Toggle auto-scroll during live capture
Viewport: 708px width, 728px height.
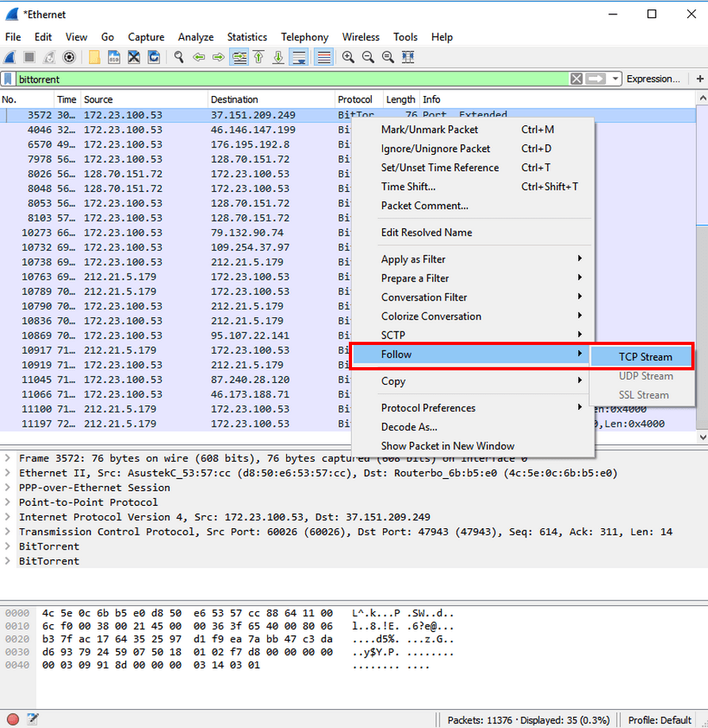tap(299, 57)
